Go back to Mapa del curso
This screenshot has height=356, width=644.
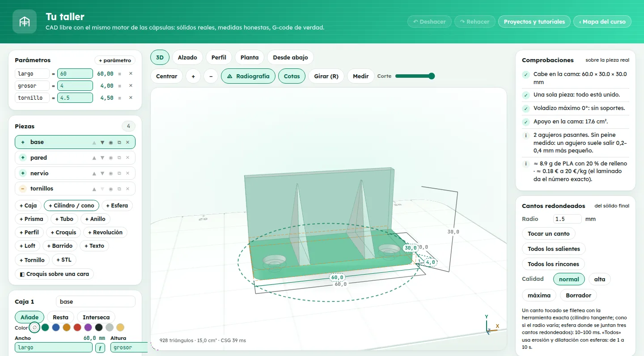pos(602,21)
